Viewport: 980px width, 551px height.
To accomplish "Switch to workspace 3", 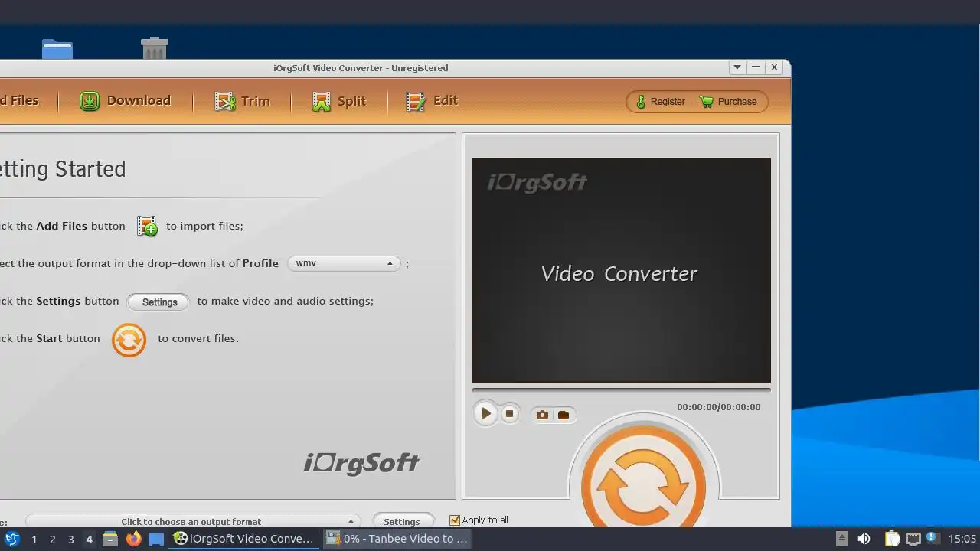I will pos(70,539).
